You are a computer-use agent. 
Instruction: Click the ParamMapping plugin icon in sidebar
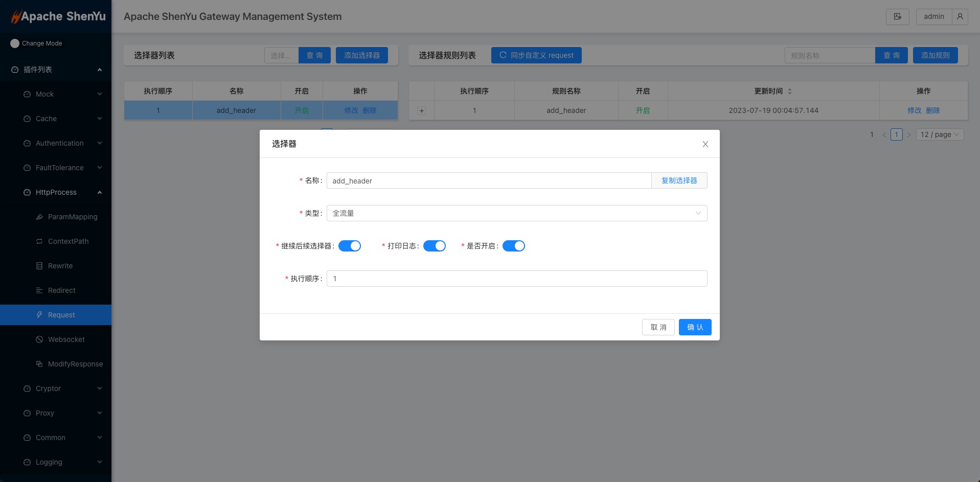39,217
